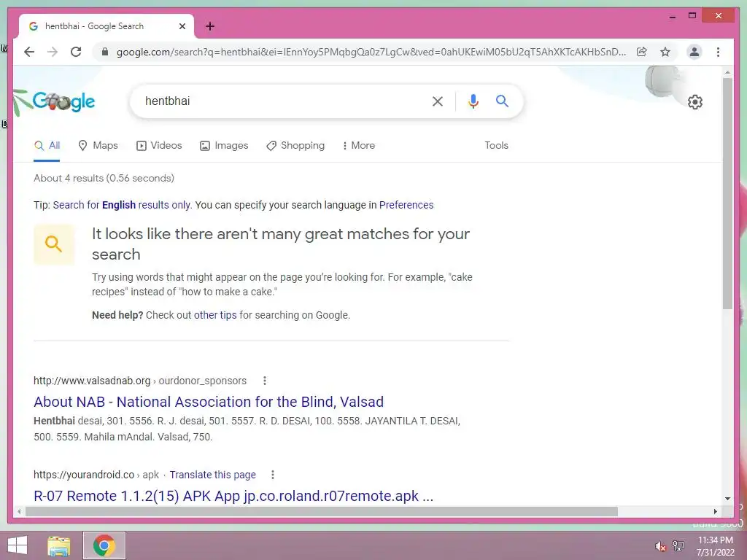Click the muted volume tray icon
747x560 pixels.
pyautogui.click(x=660, y=546)
